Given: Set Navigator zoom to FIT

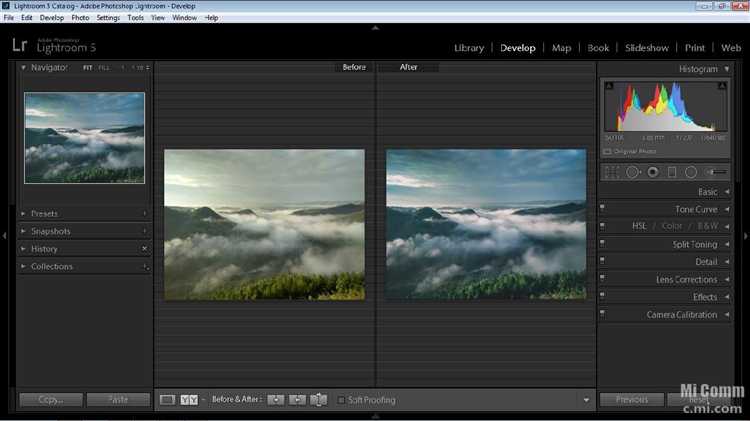Looking at the screenshot, I should pyautogui.click(x=87, y=68).
